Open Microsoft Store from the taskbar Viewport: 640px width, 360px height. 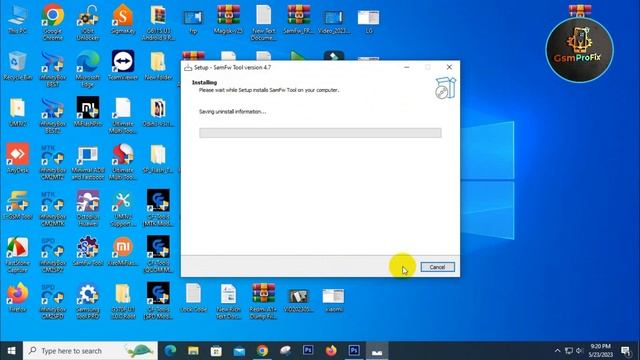(216, 351)
